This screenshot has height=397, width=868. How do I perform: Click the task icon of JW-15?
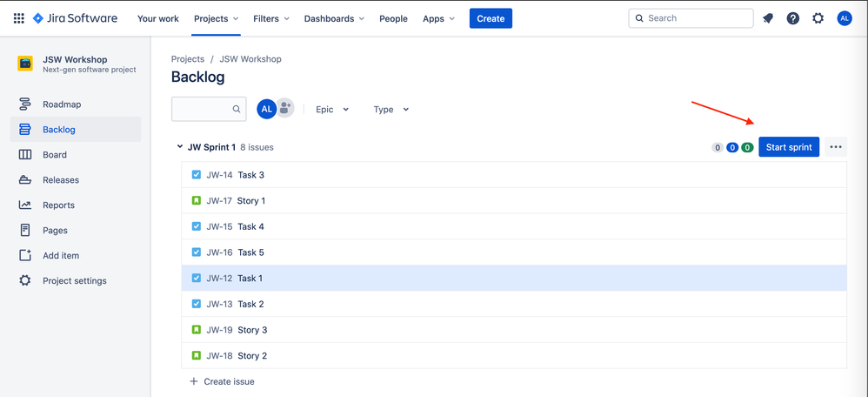click(x=196, y=226)
